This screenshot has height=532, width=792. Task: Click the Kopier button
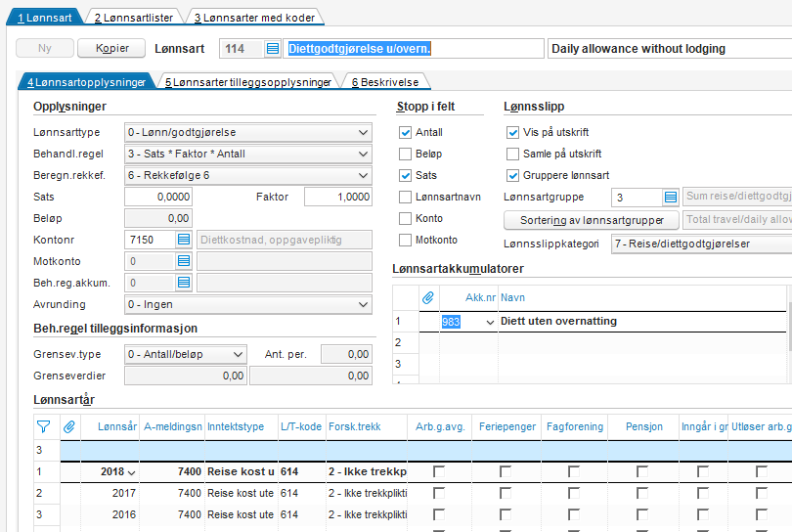(110, 48)
